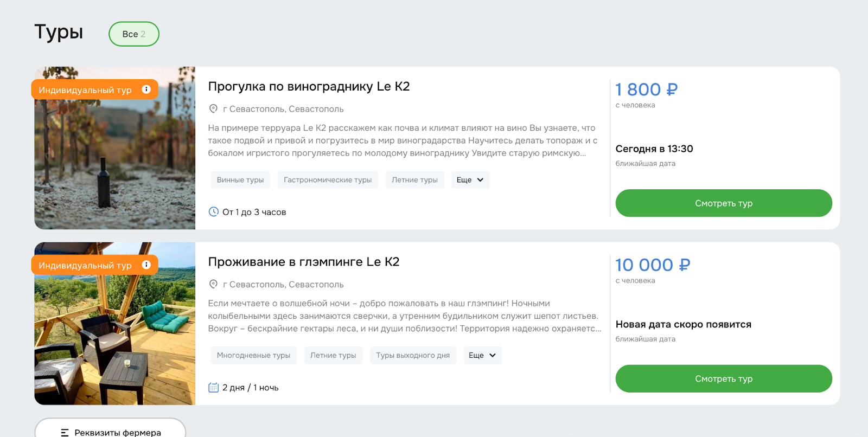Select the Туры выходного дня tag
868x437 pixels.
tap(413, 355)
